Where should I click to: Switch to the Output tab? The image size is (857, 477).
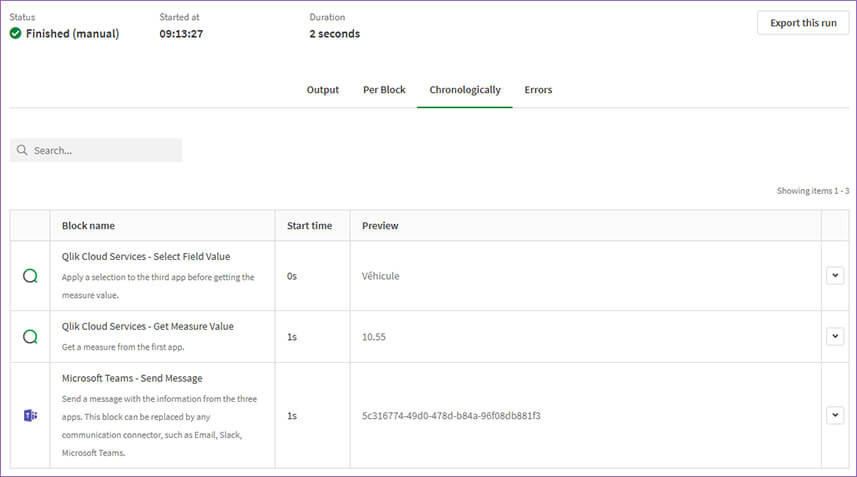(322, 90)
